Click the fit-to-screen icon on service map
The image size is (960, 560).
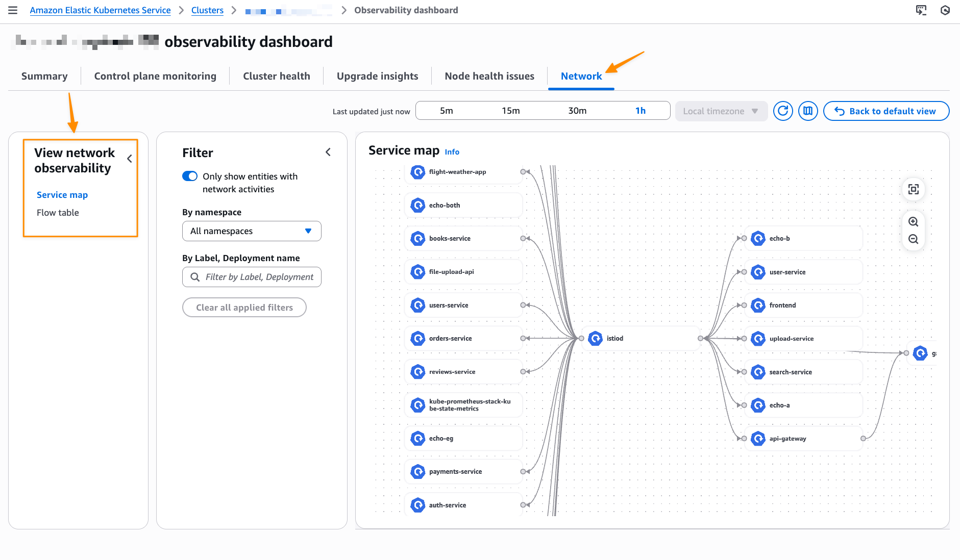click(913, 189)
